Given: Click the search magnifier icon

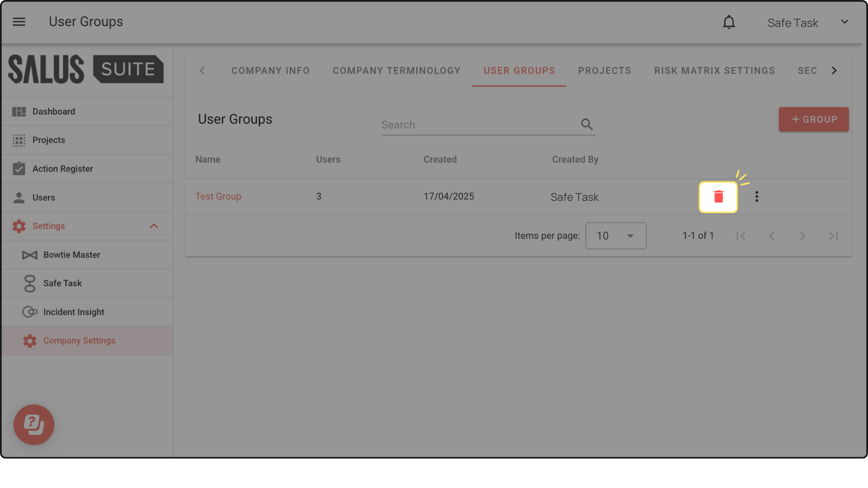Looking at the screenshot, I should 587,125.
